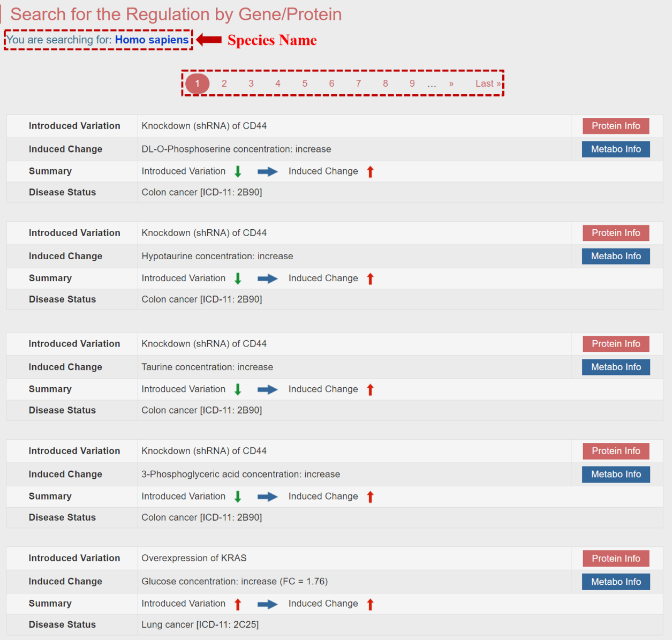Open Protein Info for DL-O-Phosphoserine entry

tap(616, 126)
